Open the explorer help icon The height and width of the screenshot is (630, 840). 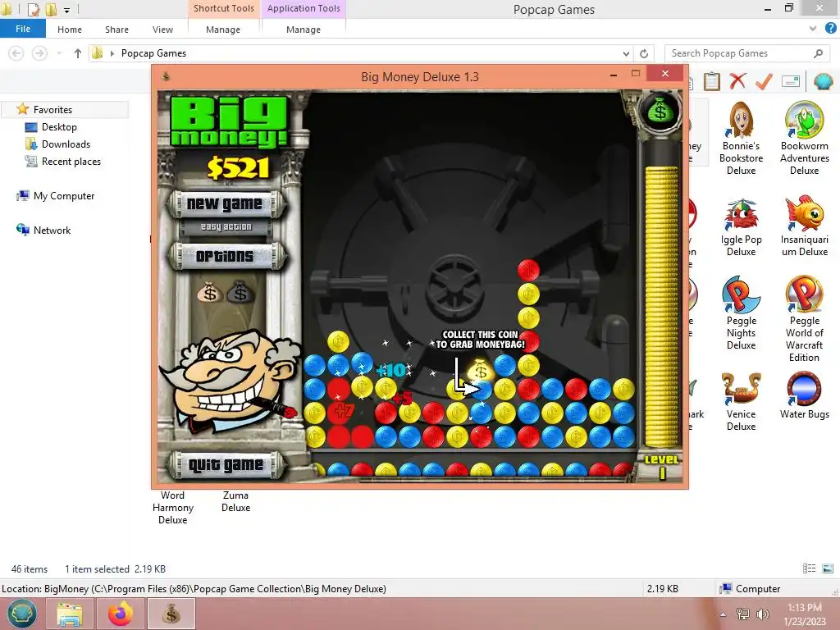pyautogui.click(x=830, y=29)
